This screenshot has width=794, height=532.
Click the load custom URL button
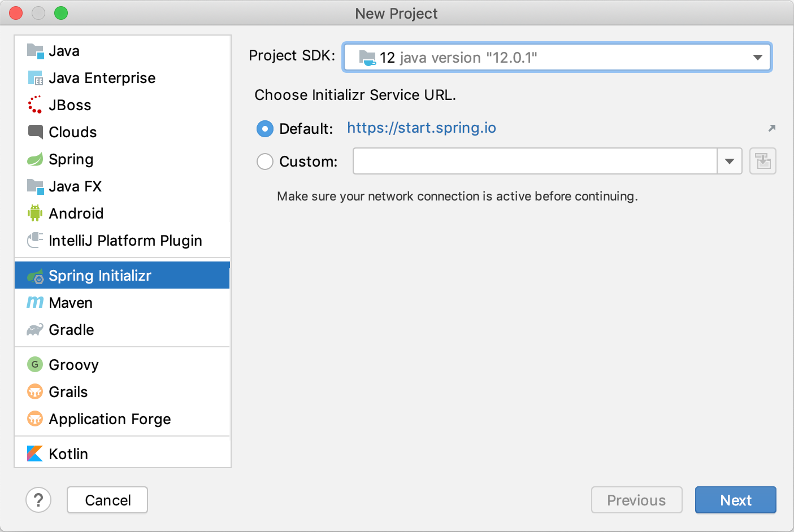763,161
